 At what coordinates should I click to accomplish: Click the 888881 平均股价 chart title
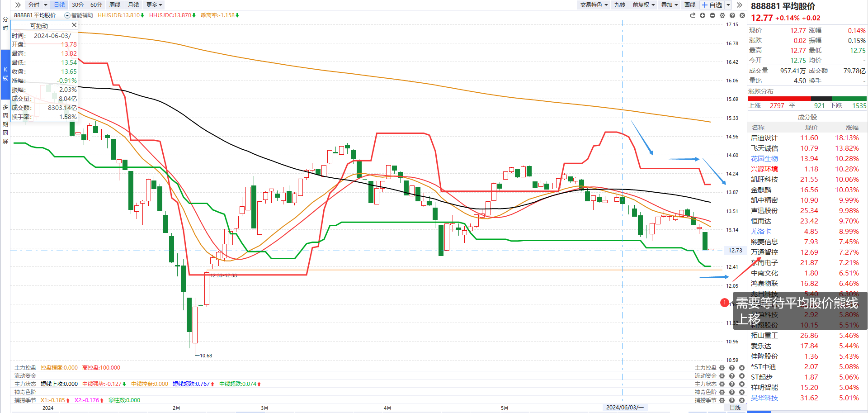35,15
